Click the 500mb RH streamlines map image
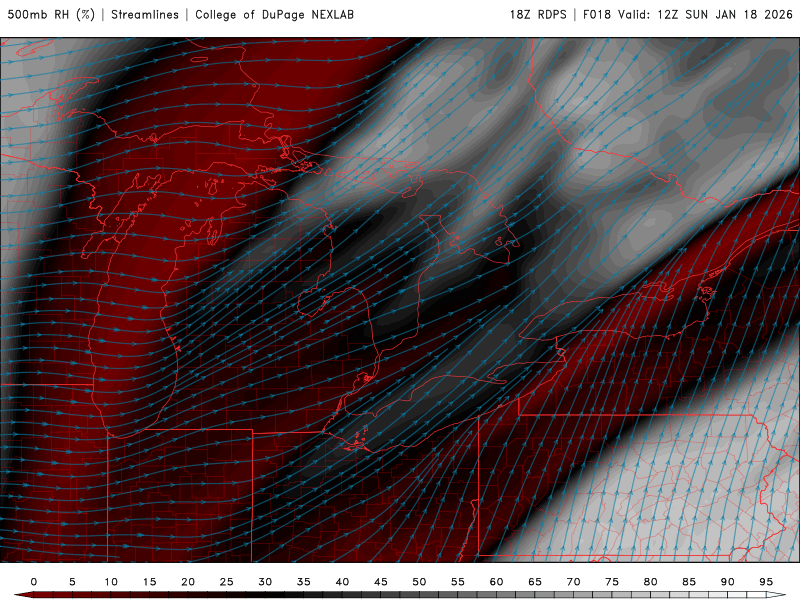Viewport: 800px width, 600px height. click(x=400, y=300)
